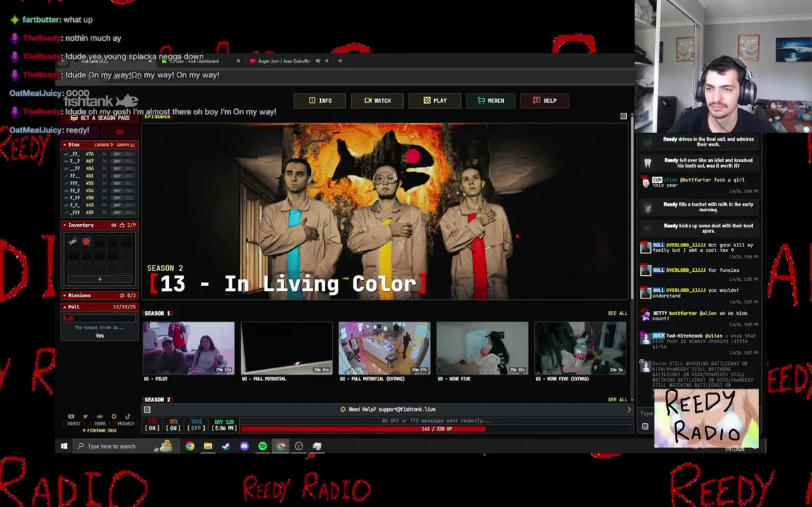Select the #61 stock row
The image size is (812, 507).
click(x=99, y=176)
